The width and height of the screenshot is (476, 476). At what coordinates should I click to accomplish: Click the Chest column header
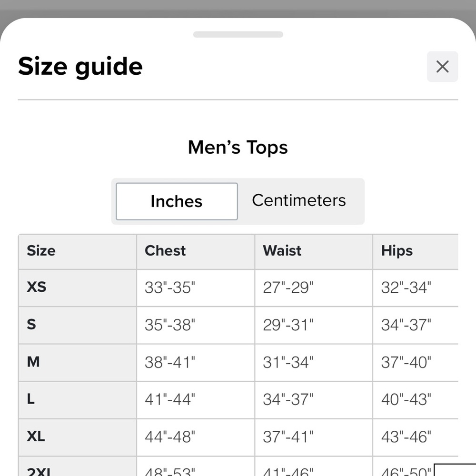(165, 251)
